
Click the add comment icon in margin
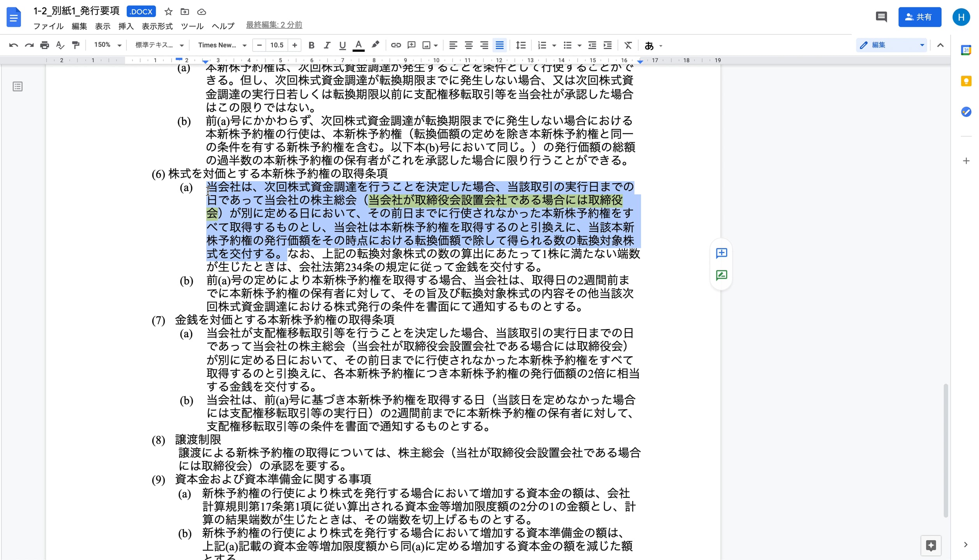pos(721,253)
